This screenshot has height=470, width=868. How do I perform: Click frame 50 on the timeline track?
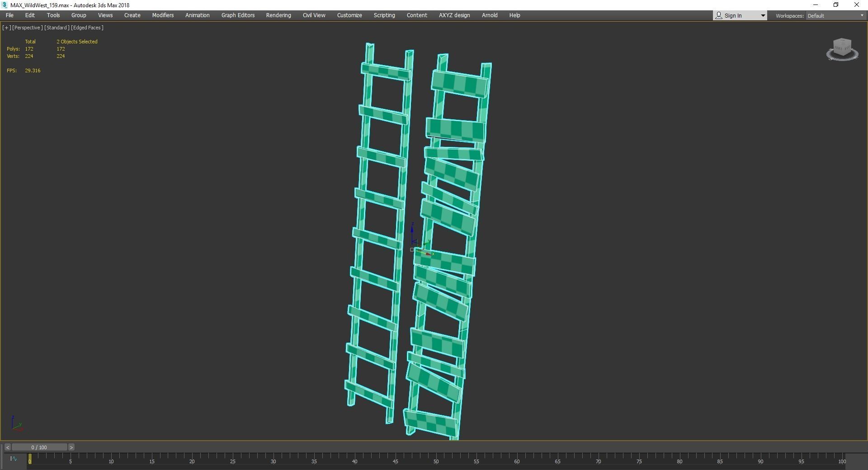[436, 461]
